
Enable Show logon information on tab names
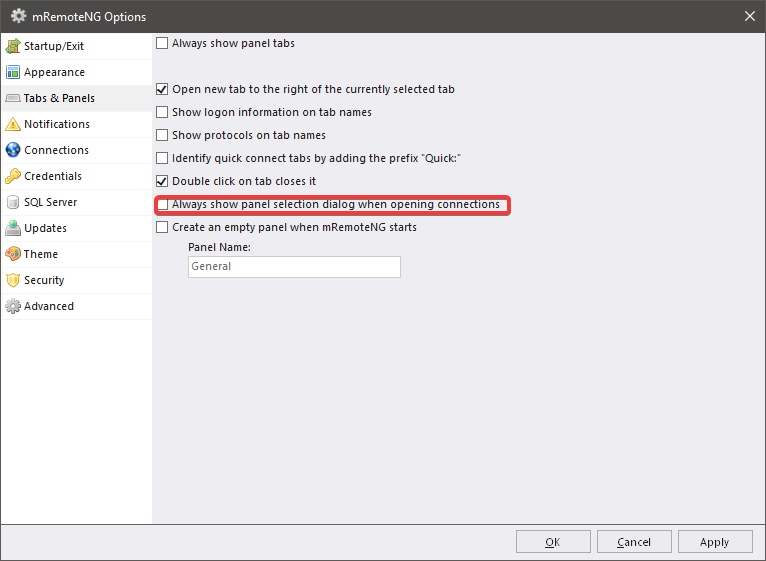point(162,112)
